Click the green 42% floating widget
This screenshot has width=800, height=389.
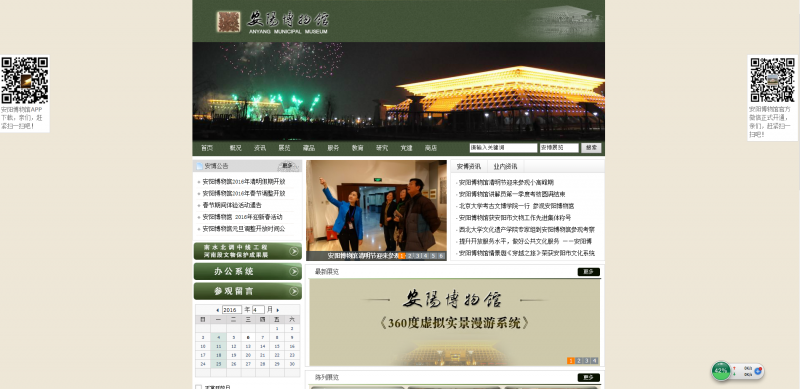point(721,371)
